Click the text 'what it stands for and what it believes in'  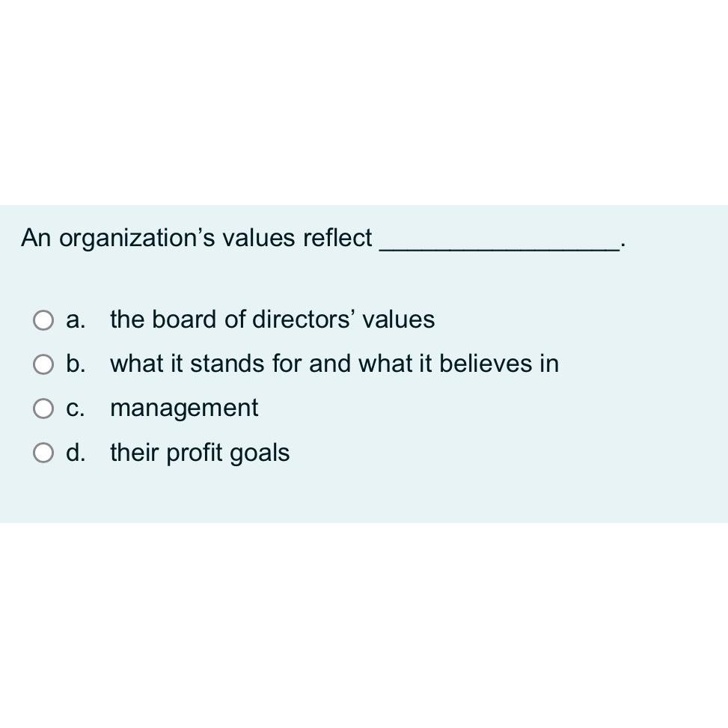[x=334, y=364]
